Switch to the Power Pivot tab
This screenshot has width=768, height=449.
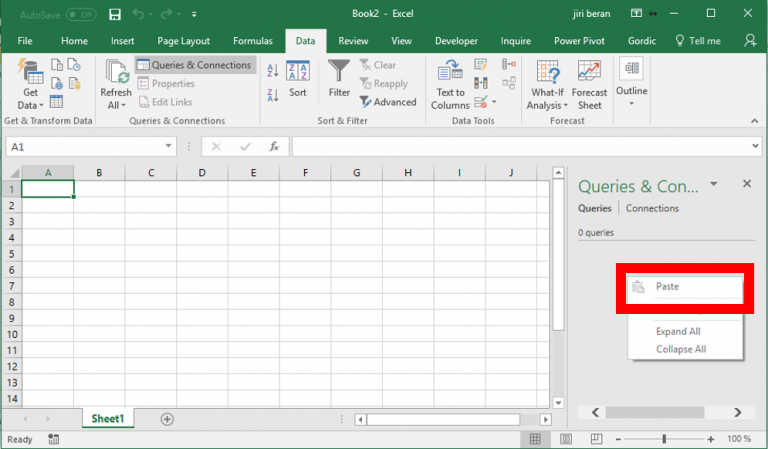(579, 41)
